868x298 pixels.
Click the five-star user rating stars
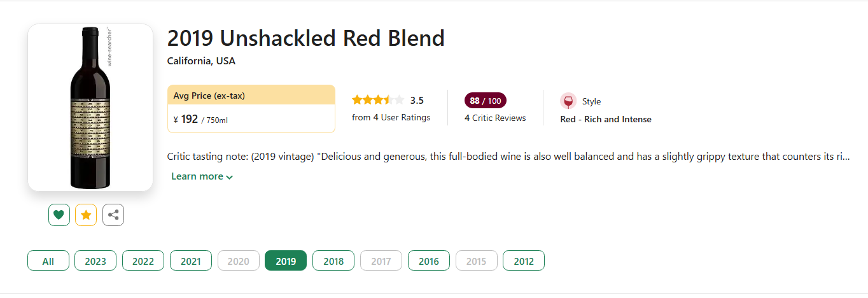coord(378,100)
